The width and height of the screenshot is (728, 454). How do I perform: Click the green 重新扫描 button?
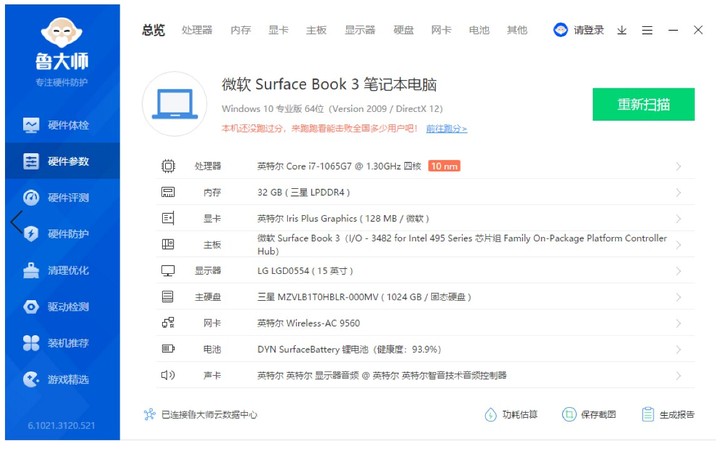click(x=644, y=104)
